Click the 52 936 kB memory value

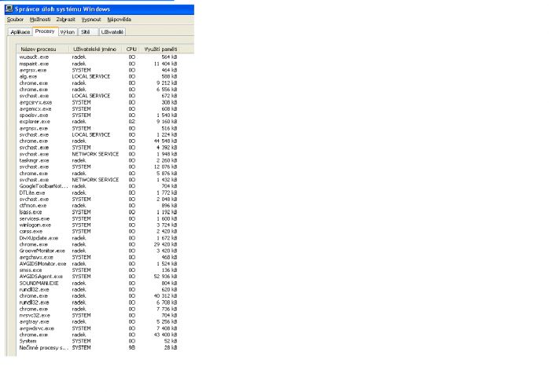[x=165, y=277]
